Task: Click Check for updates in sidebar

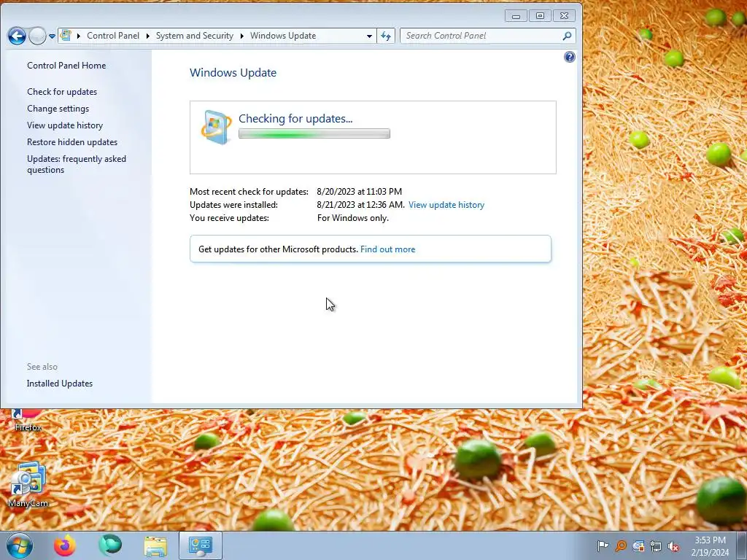Action: (62, 91)
